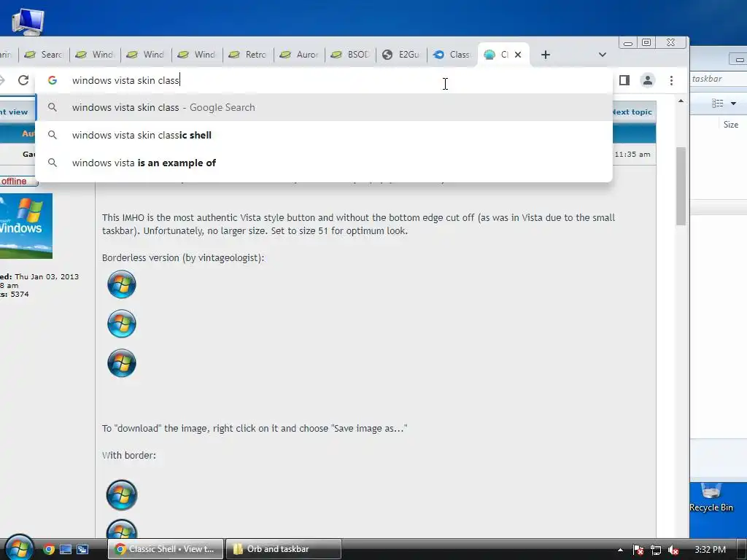This screenshot has width=747, height=560.
Task: Click the 'Size' column header in Explorer window
Action: (731, 125)
